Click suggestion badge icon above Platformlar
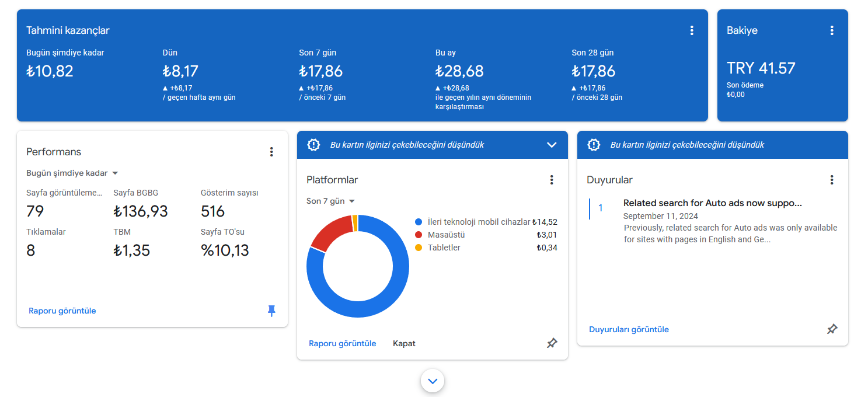 tap(313, 145)
